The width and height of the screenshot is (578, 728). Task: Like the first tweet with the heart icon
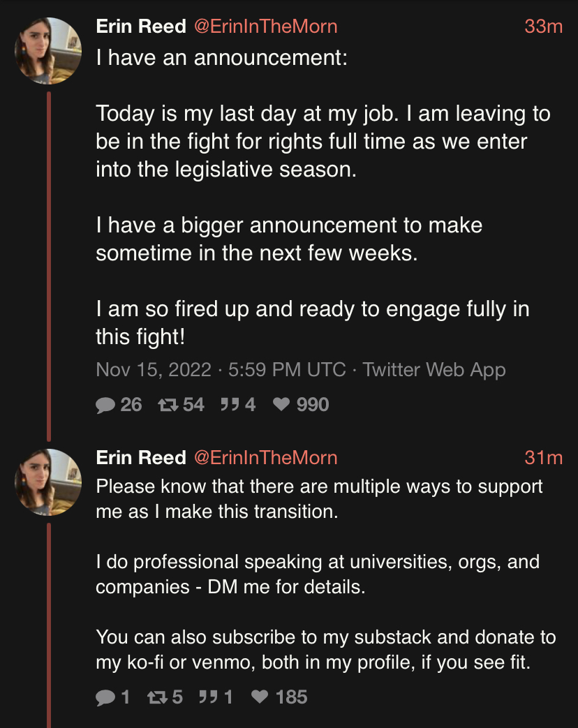[x=281, y=405]
